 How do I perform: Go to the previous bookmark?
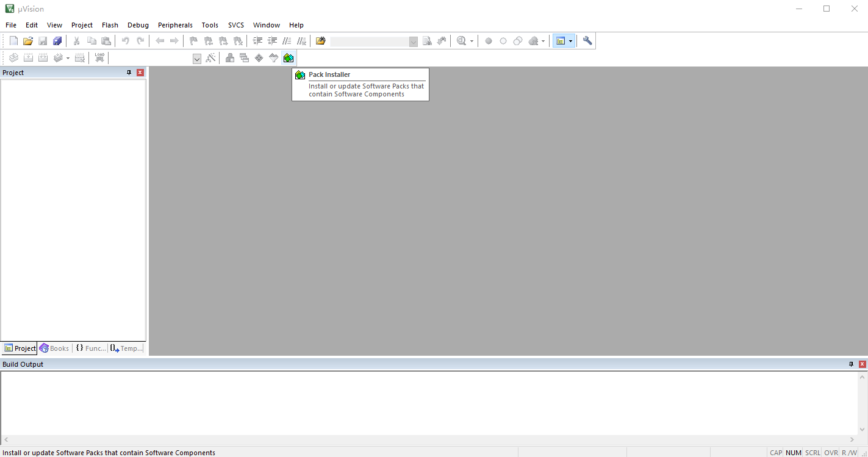(209, 41)
